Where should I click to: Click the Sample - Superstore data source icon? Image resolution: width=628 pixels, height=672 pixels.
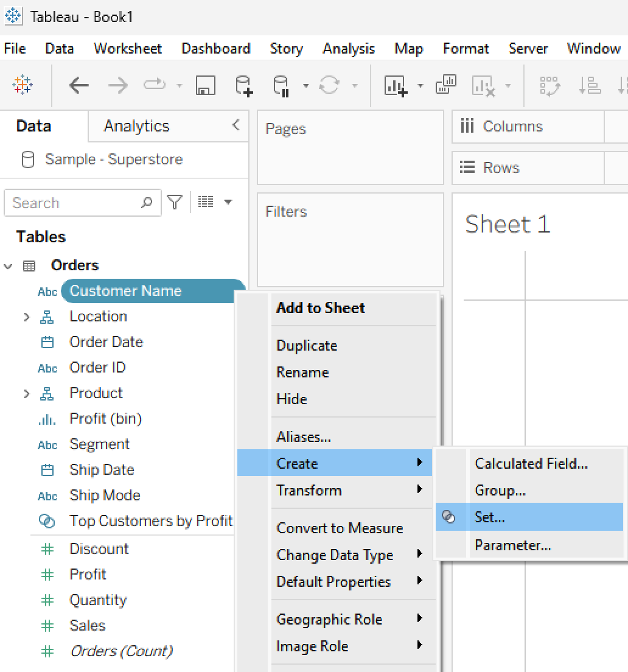[x=28, y=159]
